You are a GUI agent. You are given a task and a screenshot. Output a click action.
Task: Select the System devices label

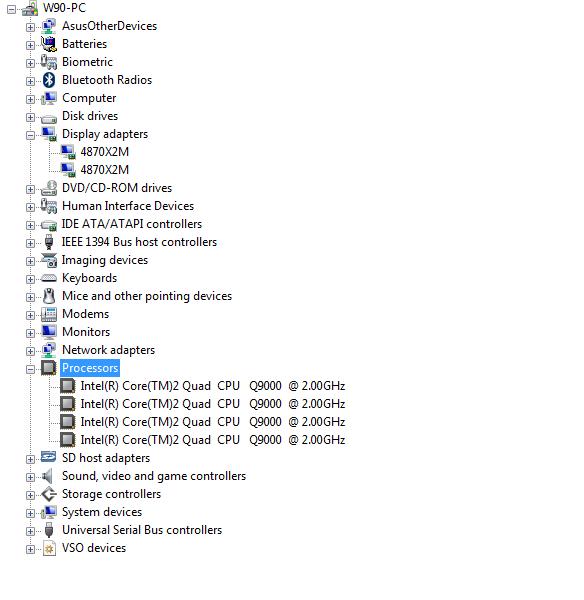[102, 512]
